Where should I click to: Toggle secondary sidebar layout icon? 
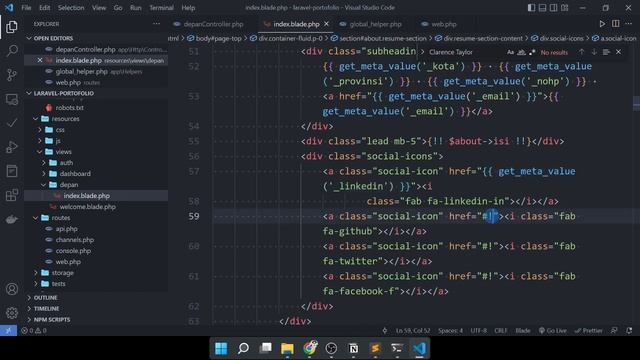click(x=553, y=8)
